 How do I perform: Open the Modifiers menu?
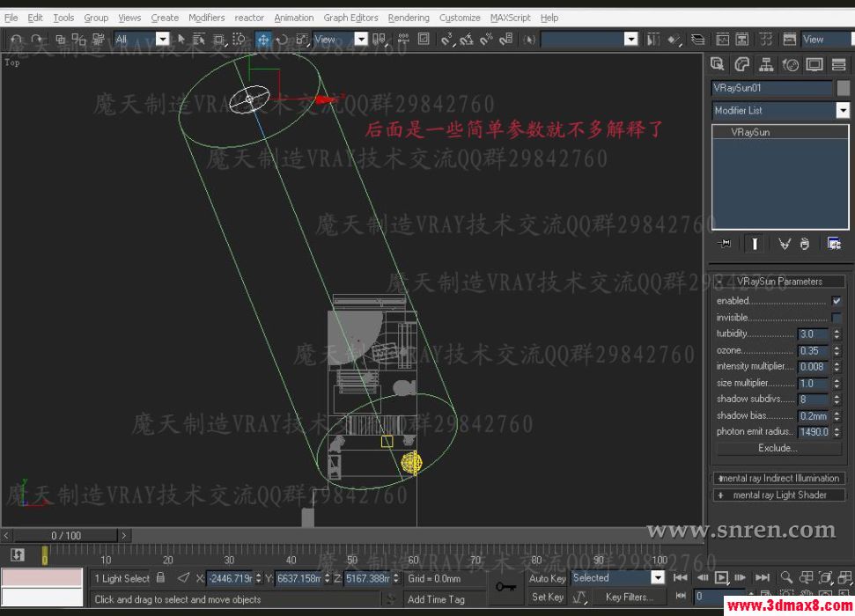(206, 17)
